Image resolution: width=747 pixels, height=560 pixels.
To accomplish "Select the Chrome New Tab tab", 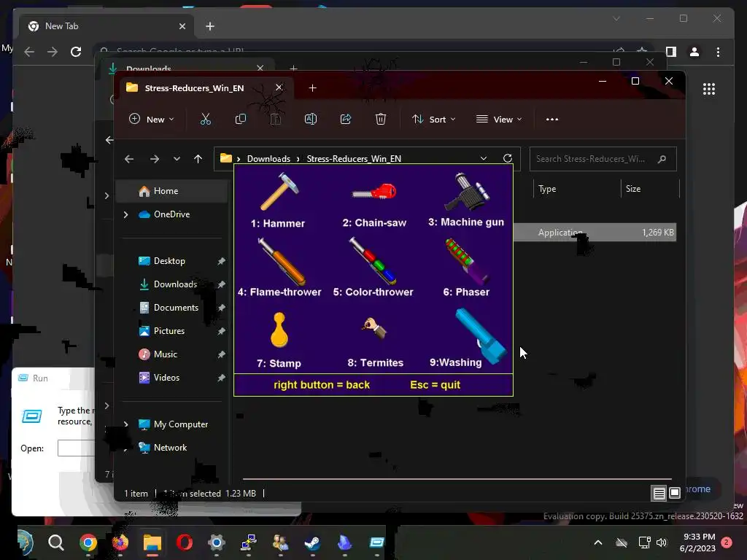I will pos(107,26).
